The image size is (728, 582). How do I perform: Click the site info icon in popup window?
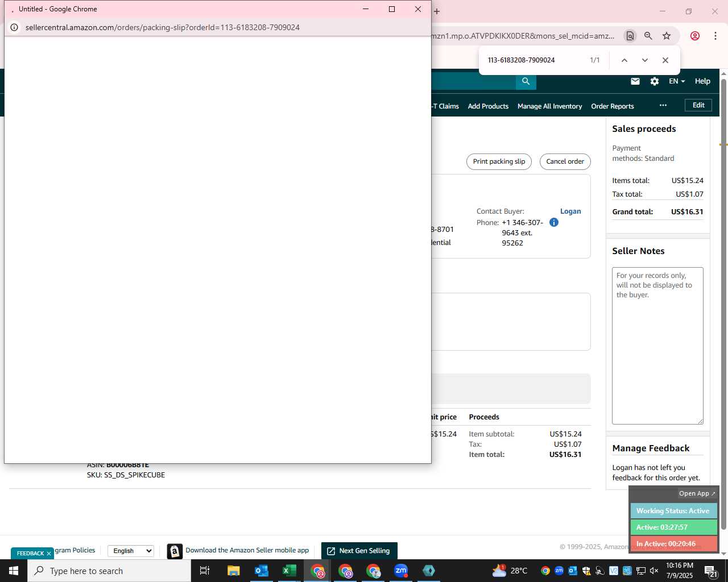coord(15,27)
